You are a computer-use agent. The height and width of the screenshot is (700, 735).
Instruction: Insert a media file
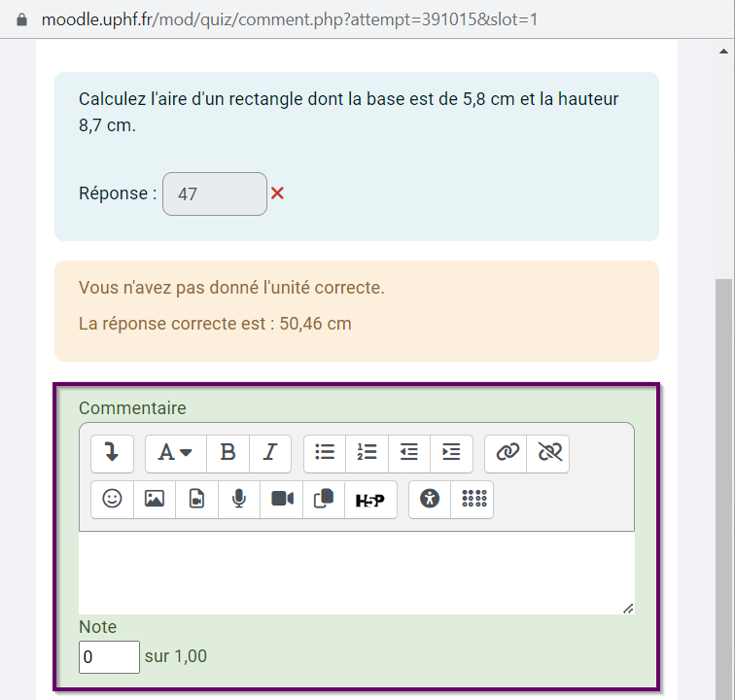pyautogui.click(x=196, y=499)
